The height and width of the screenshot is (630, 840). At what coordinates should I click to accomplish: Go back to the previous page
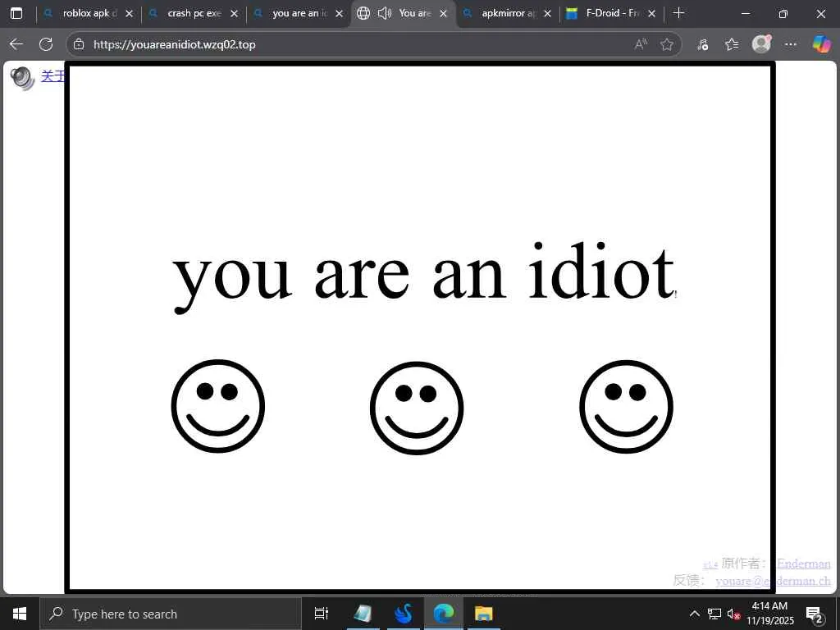pyautogui.click(x=16, y=44)
